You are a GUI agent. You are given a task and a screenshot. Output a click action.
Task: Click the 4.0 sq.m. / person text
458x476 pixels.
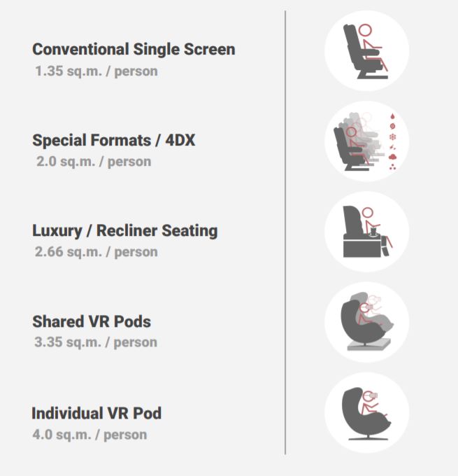(90, 434)
